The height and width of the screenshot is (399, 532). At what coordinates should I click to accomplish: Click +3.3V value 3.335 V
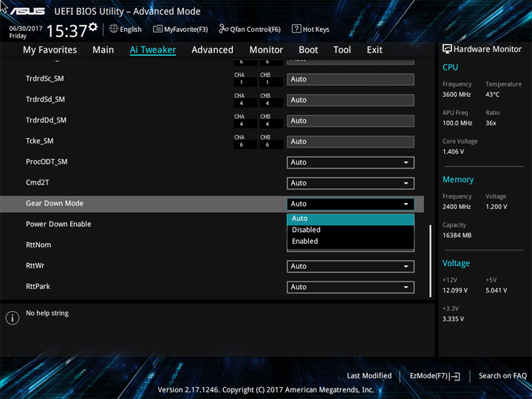point(453,319)
